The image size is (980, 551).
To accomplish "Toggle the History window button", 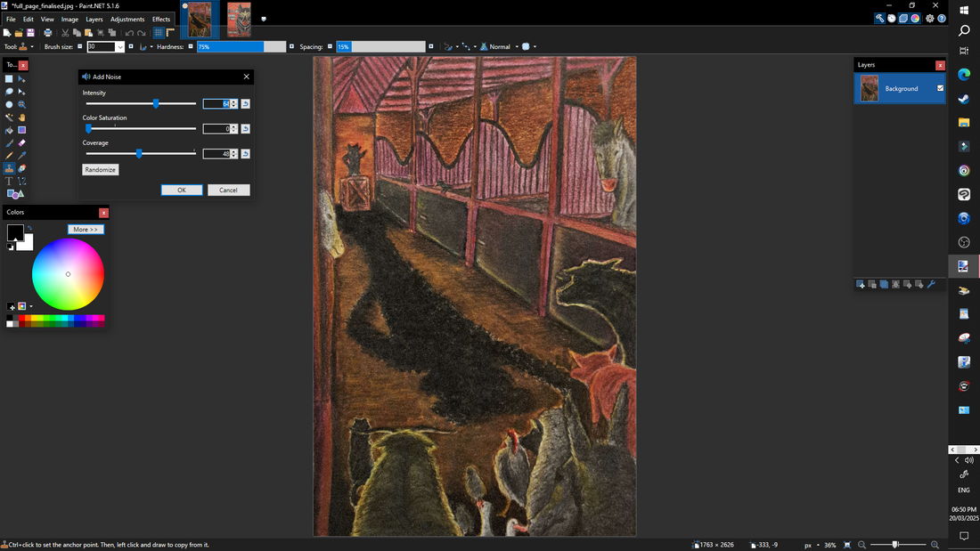I will (891, 19).
